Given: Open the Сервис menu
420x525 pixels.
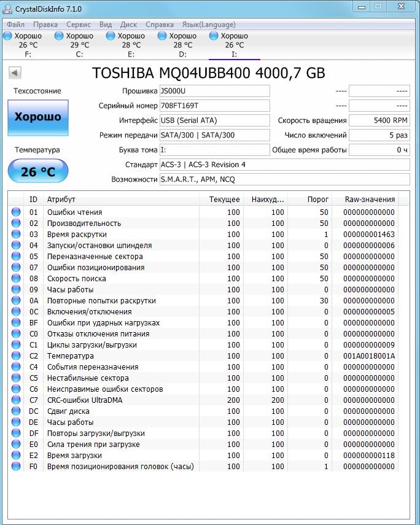Looking at the screenshot, I should coord(78,25).
